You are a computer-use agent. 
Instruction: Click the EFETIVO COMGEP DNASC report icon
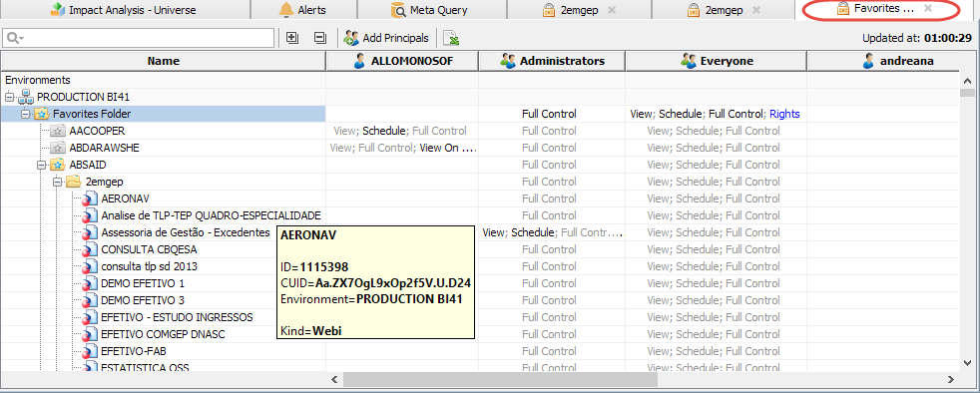click(90, 334)
